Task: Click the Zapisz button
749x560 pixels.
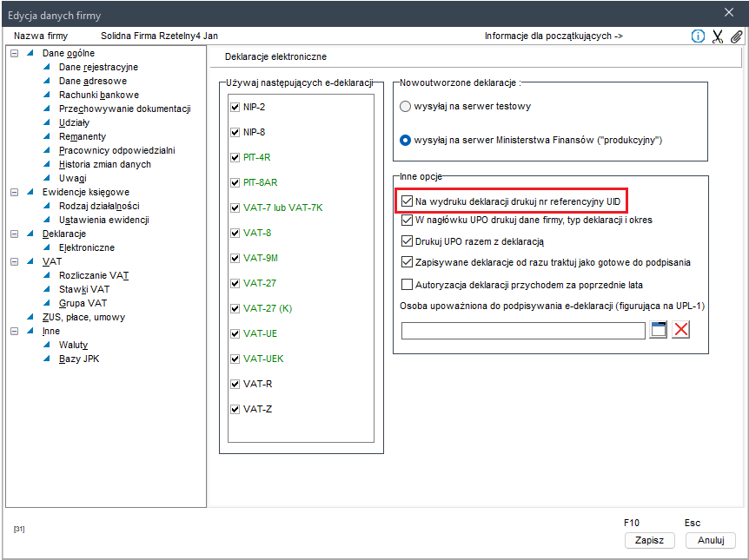Action: [650, 540]
